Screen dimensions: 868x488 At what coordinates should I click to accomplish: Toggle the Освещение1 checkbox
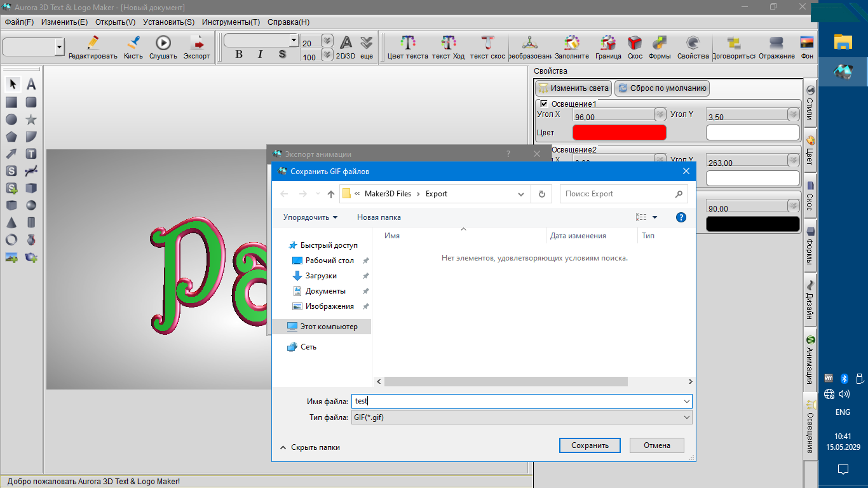pos(543,104)
